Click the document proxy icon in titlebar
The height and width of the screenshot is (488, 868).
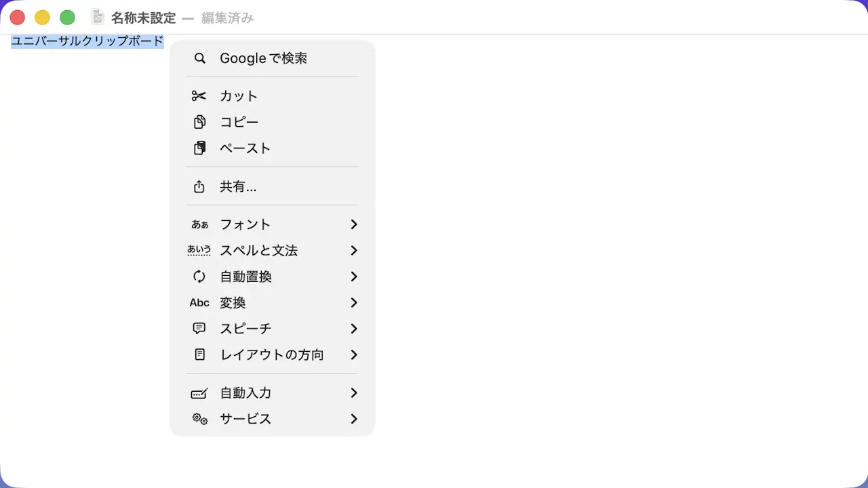[97, 16]
